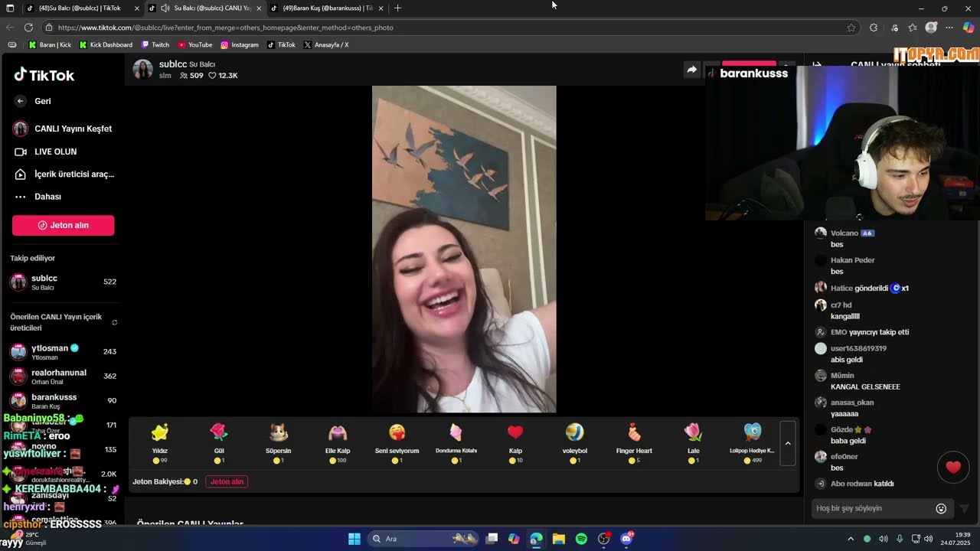Click the taskbar Ara search box
Image resolution: width=980 pixels, height=551 pixels.
(x=423, y=539)
